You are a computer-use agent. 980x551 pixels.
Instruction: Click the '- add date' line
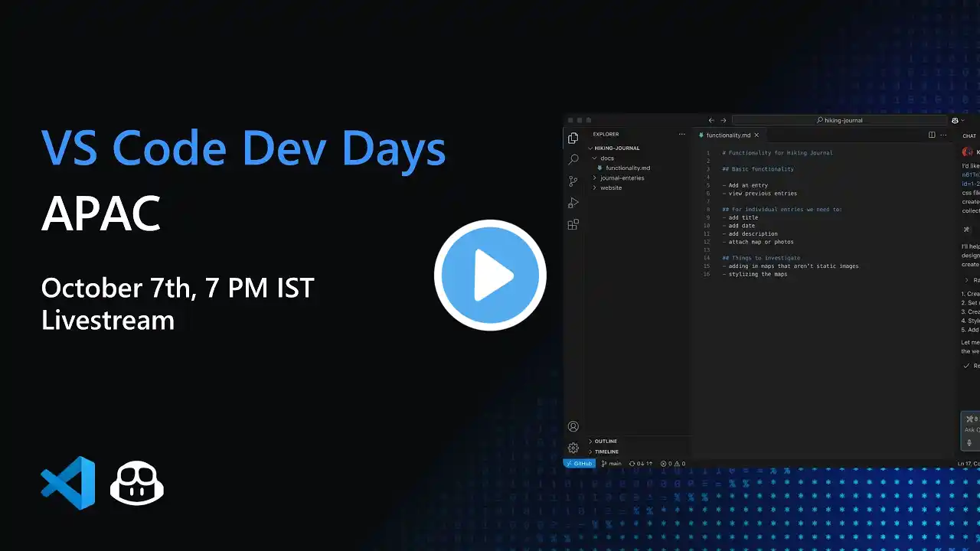(x=739, y=226)
